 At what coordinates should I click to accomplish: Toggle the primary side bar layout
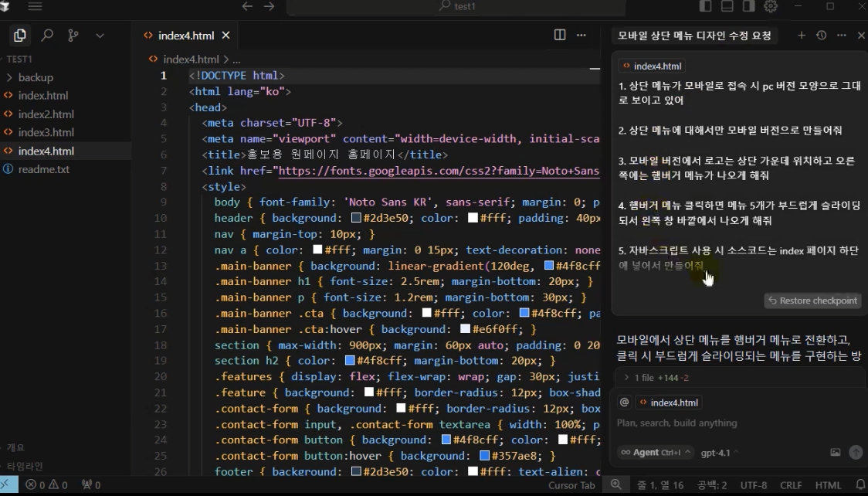705,6
